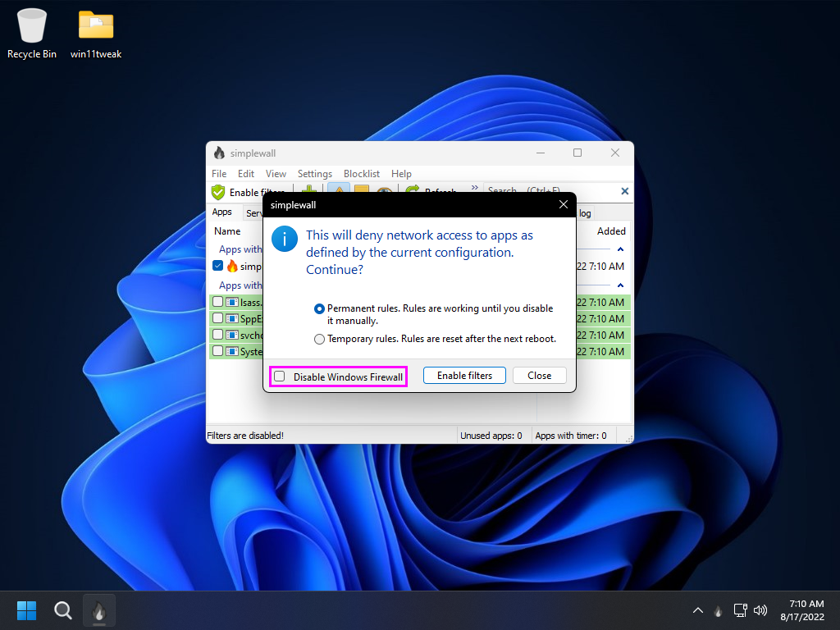840x630 pixels.
Task: Sort by the Added column header
Action: pos(611,231)
